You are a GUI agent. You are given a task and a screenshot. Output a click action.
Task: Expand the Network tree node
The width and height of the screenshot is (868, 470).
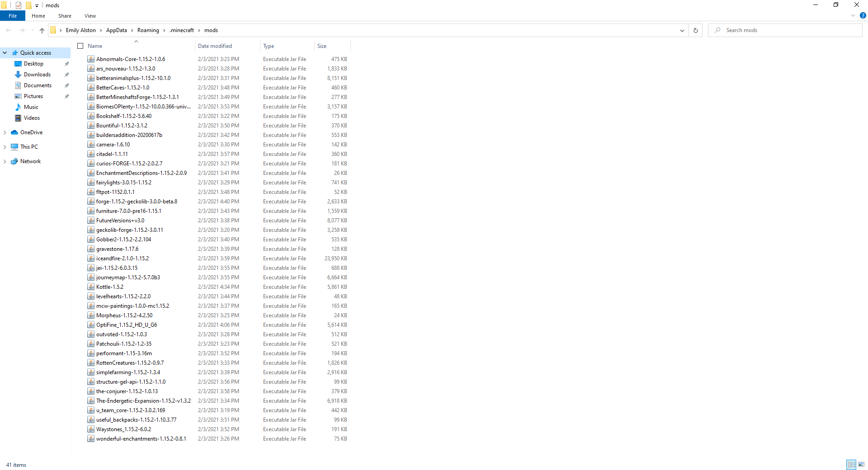(x=5, y=161)
